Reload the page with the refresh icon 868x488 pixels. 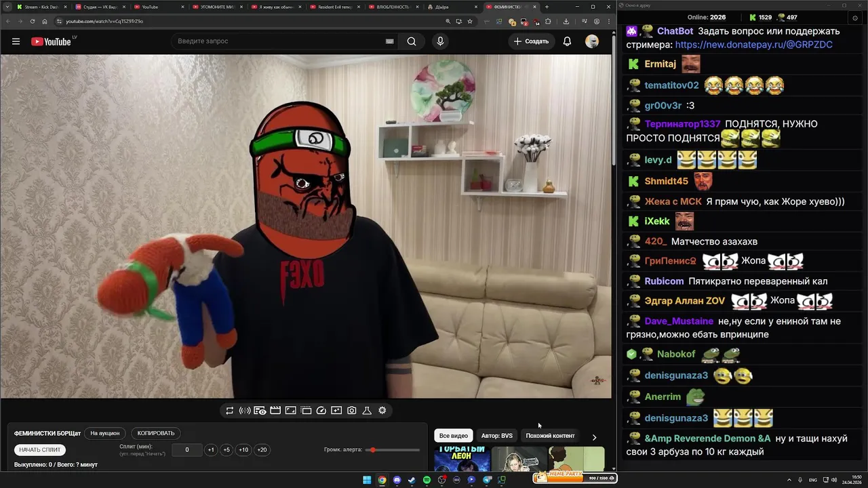[33, 21]
